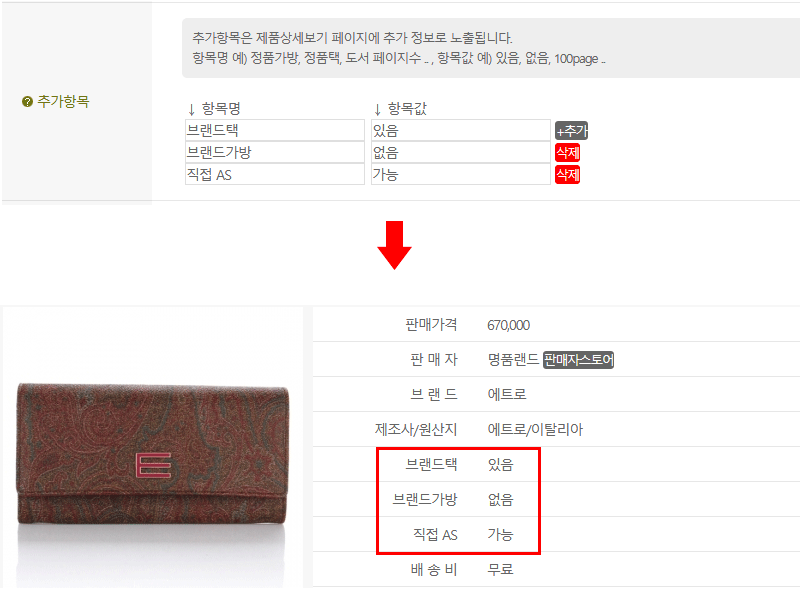The image size is (800, 591).
Task: Click the 에트로 brand value
Action: pos(507,395)
